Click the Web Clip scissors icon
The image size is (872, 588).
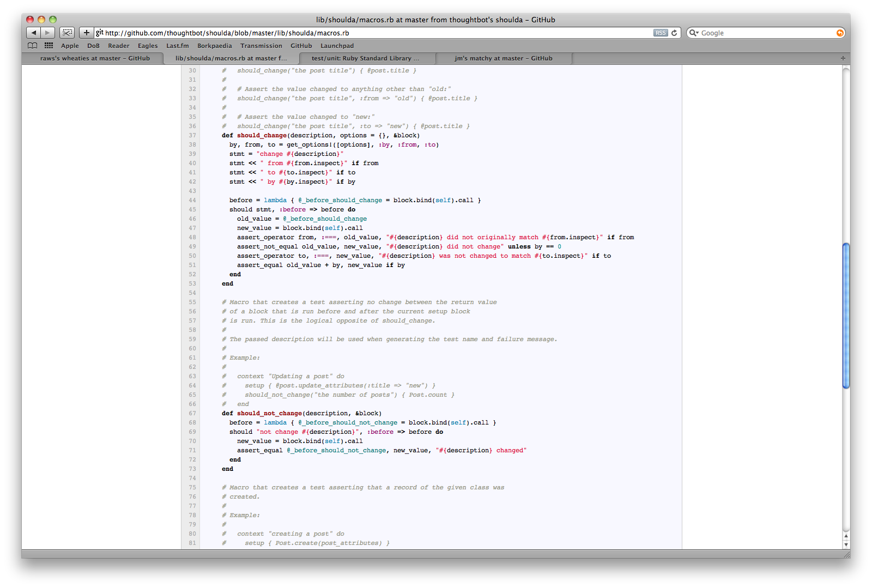(67, 33)
